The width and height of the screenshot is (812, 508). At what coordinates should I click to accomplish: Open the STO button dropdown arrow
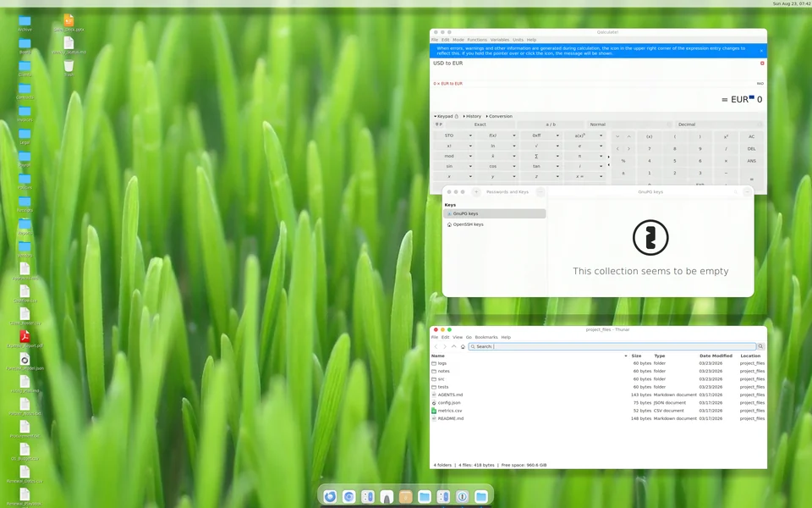(470, 135)
